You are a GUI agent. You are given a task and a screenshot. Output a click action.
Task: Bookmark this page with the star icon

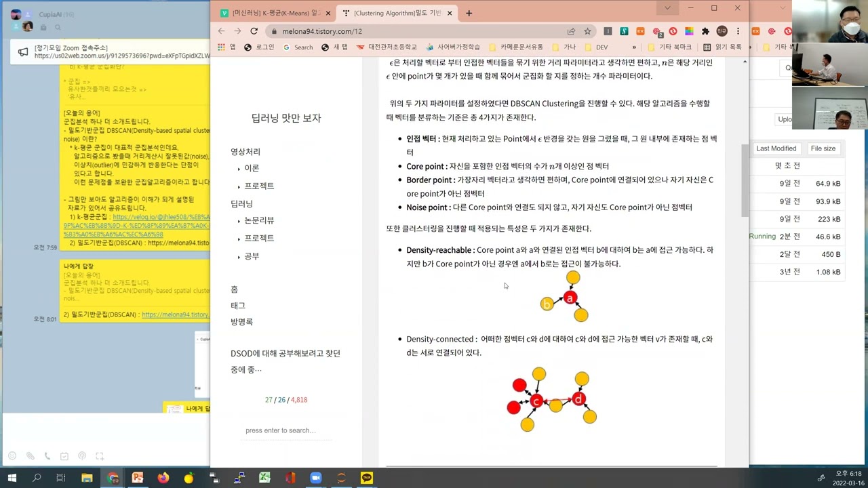tap(587, 31)
